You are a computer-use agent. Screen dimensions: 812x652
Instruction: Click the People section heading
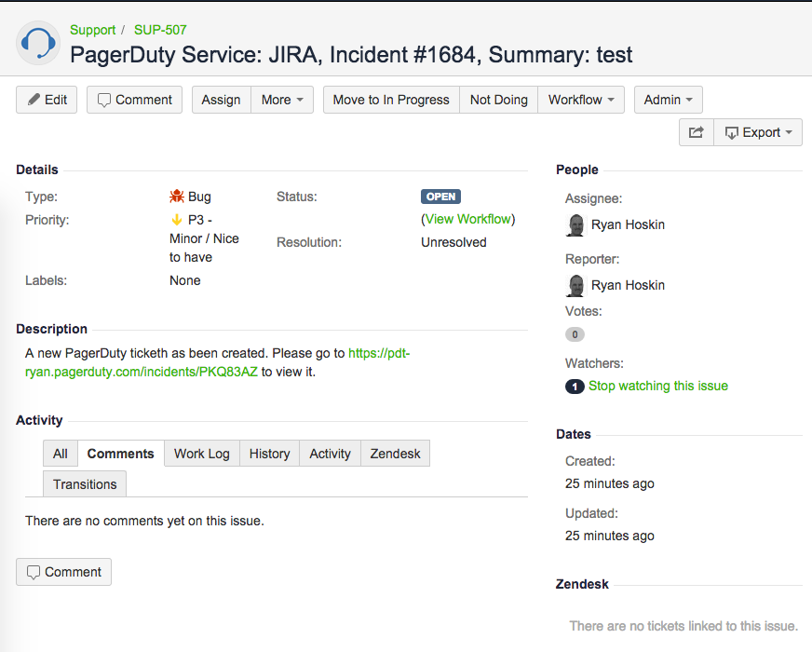[x=577, y=170]
